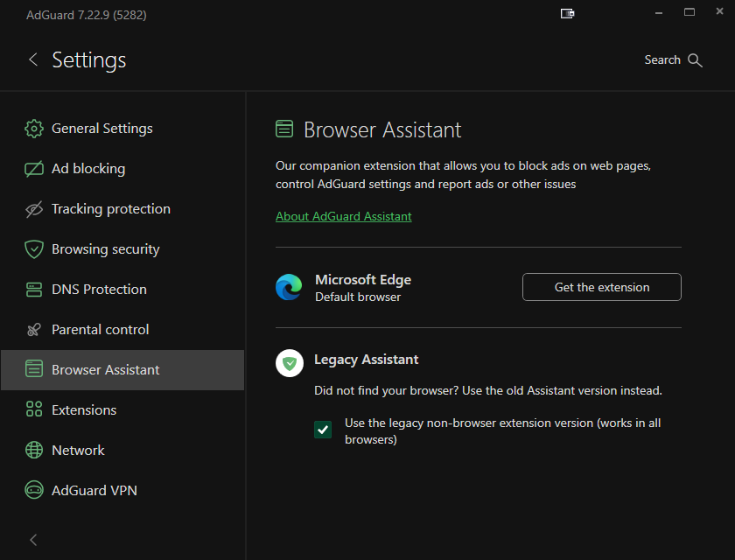
Task: Open Extensions section
Action: pyautogui.click(x=122, y=410)
